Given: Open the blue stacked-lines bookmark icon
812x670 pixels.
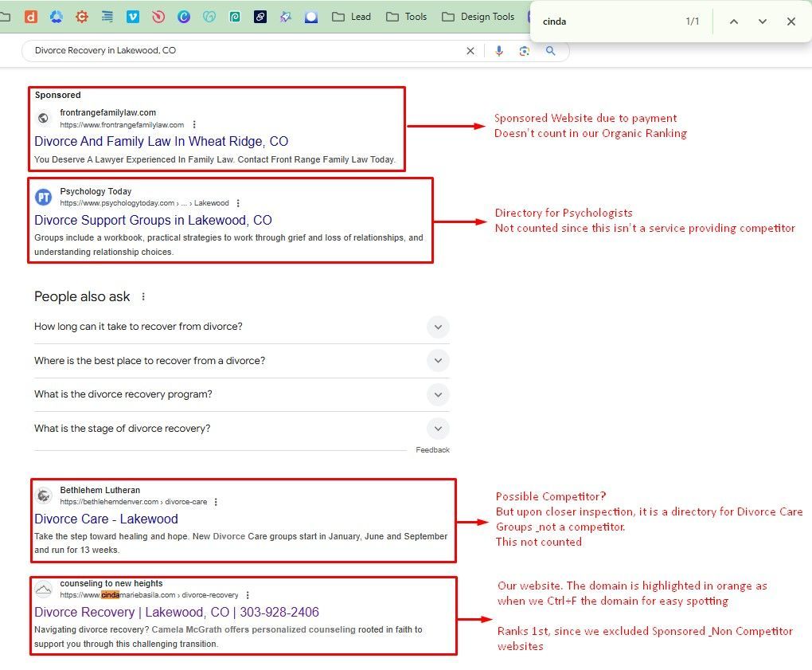Looking at the screenshot, I should pyautogui.click(x=107, y=17).
